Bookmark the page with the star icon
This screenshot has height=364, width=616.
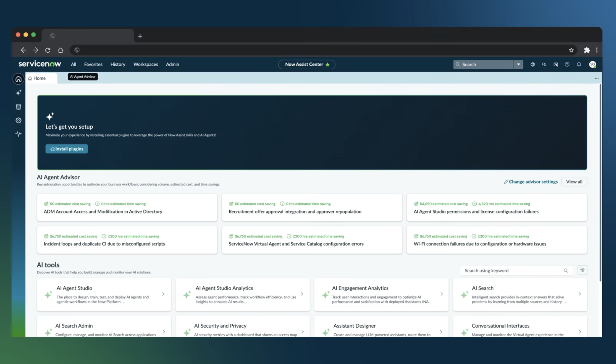point(571,50)
